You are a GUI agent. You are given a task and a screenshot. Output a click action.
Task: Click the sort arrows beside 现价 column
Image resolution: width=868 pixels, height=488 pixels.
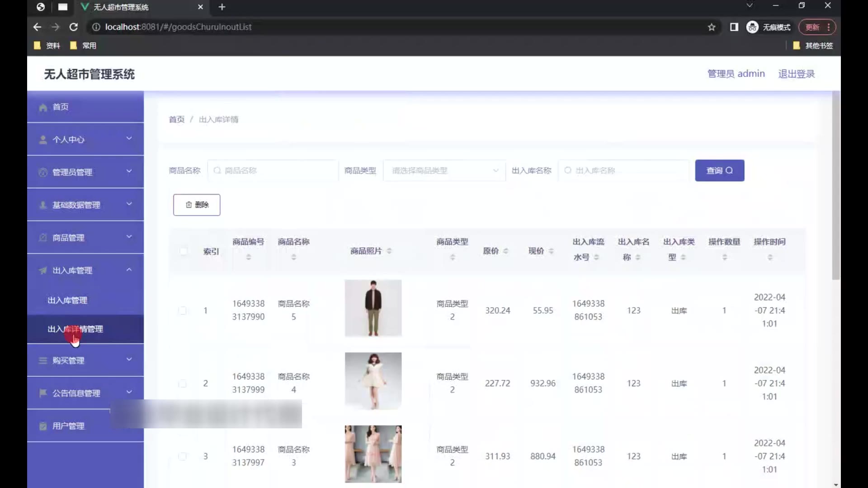point(551,251)
